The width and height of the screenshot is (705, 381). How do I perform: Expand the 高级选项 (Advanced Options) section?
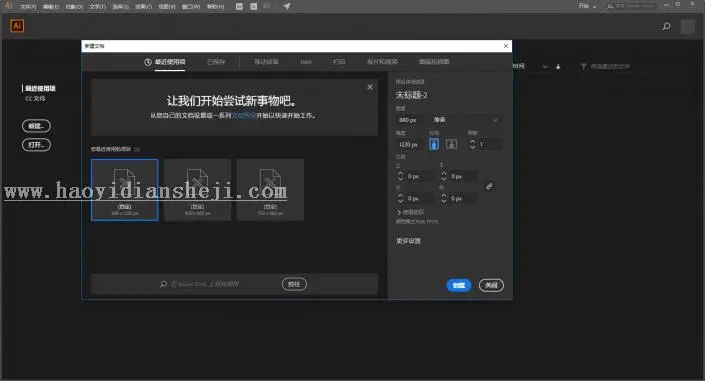click(x=411, y=212)
